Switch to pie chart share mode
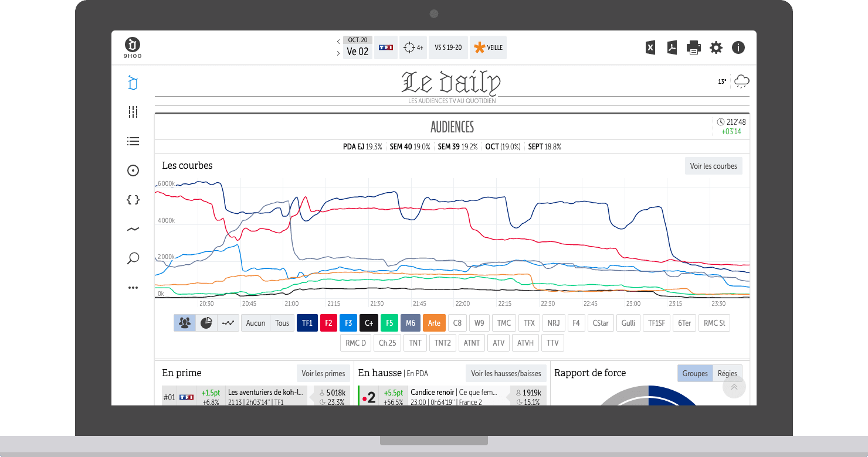The width and height of the screenshot is (868, 457). point(206,323)
